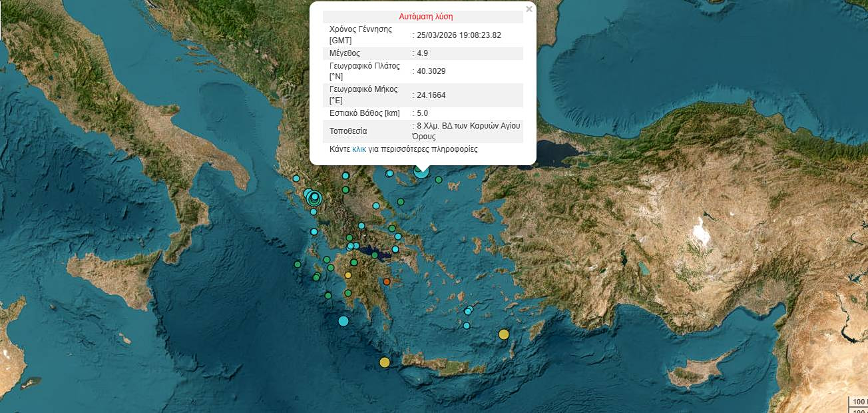This screenshot has width=868, height=413.
Task: Click the green marker in the northern Sporades
Action: 401,202
